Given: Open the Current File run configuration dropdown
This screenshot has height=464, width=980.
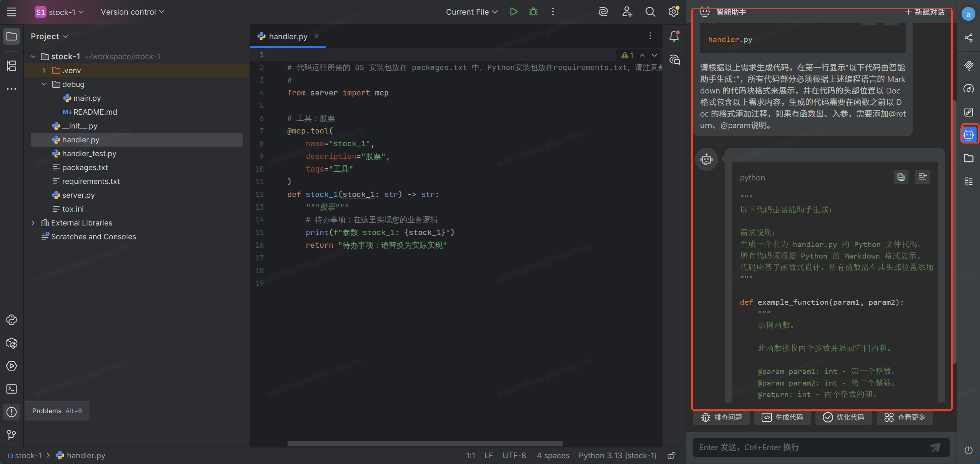Looking at the screenshot, I should tap(472, 12).
